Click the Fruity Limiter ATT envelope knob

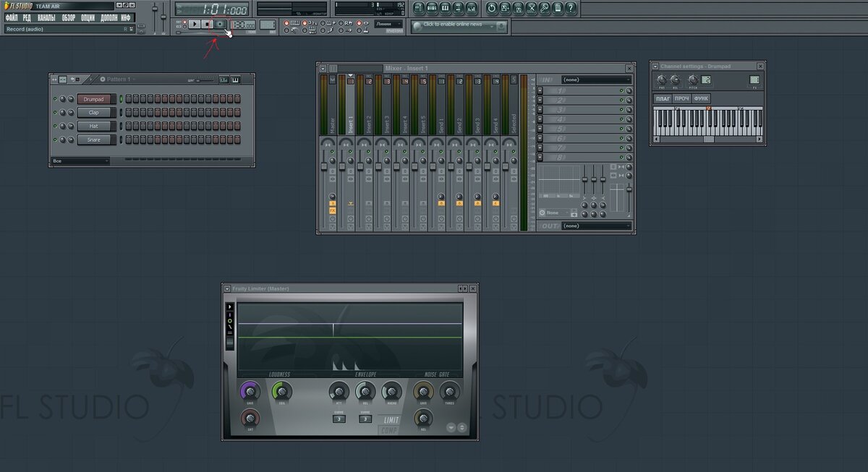coord(339,392)
